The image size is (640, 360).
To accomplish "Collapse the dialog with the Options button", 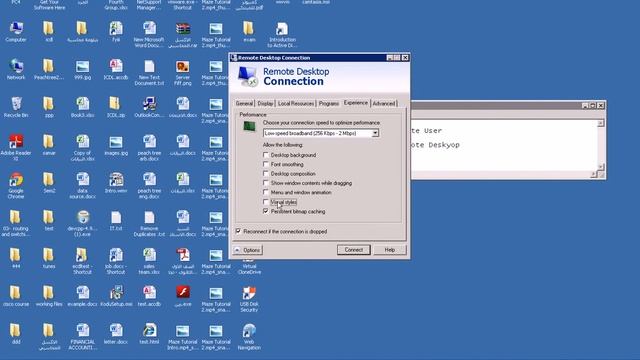I will pyautogui.click(x=248, y=250).
